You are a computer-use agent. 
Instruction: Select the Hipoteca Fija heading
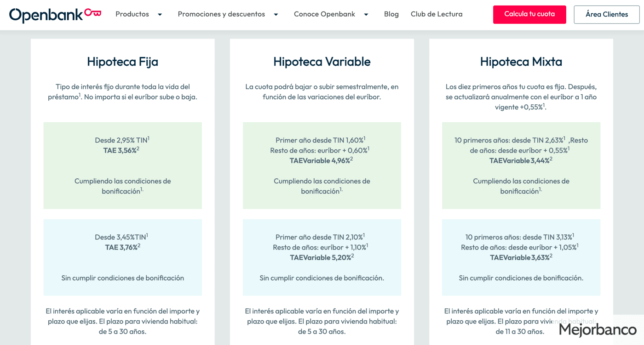(x=123, y=62)
